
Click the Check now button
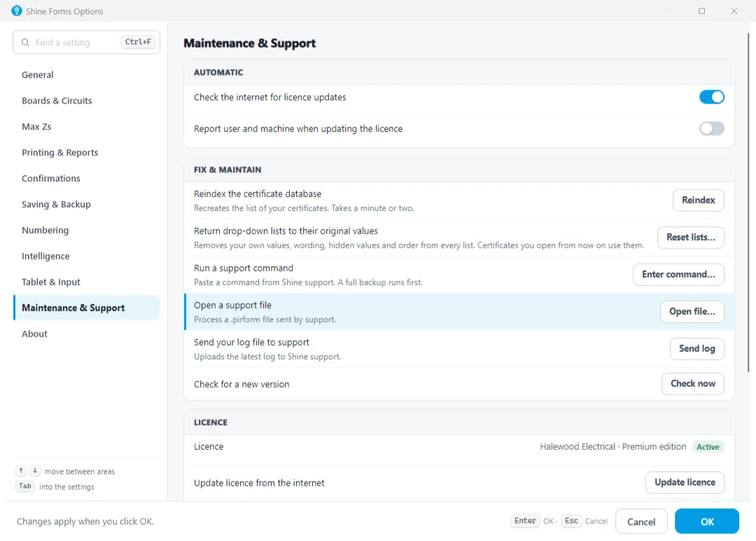coord(693,384)
